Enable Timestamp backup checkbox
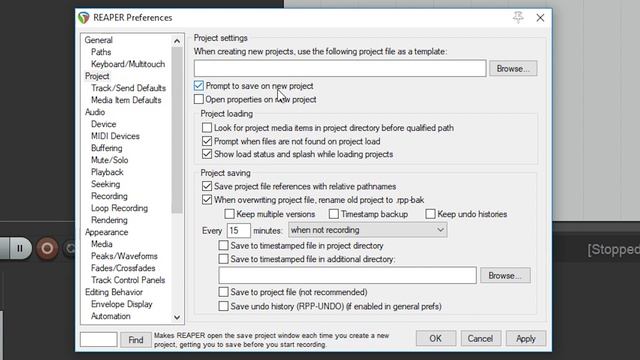 [x=334, y=214]
